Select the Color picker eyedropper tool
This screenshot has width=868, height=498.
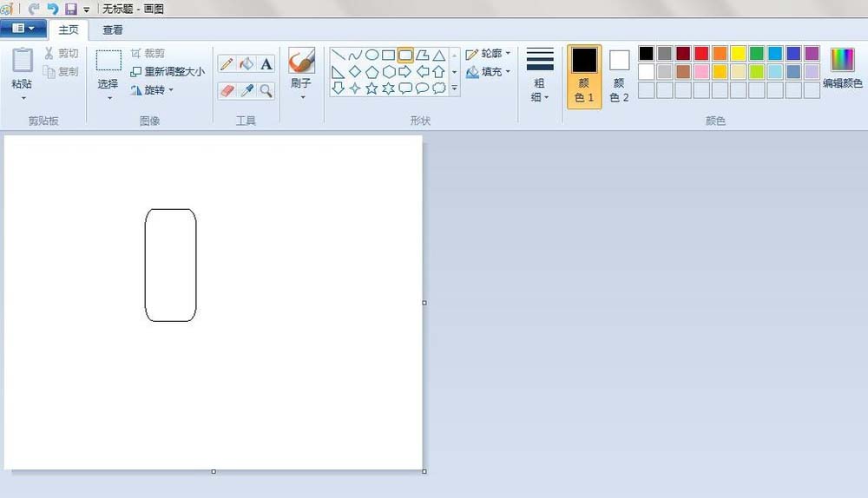point(247,90)
